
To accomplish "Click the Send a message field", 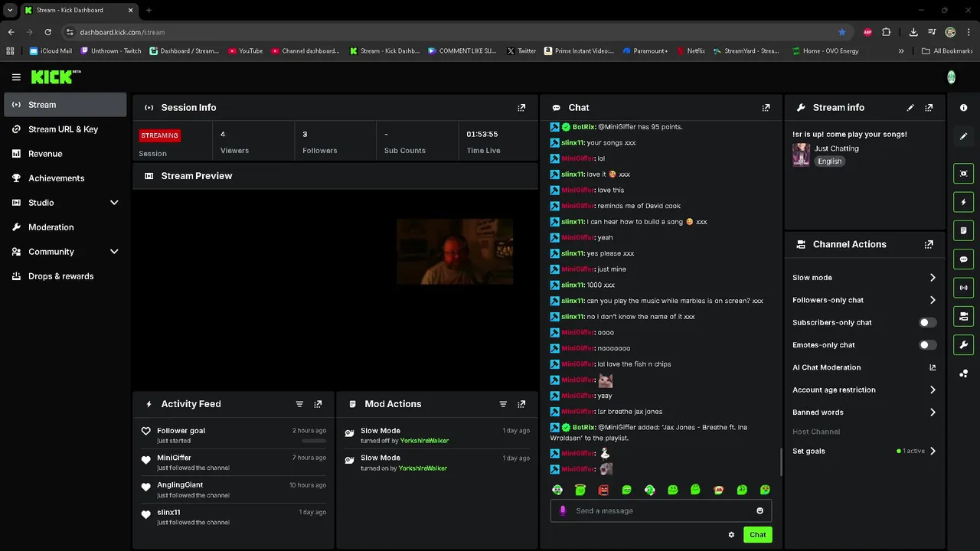I will pos(661,510).
